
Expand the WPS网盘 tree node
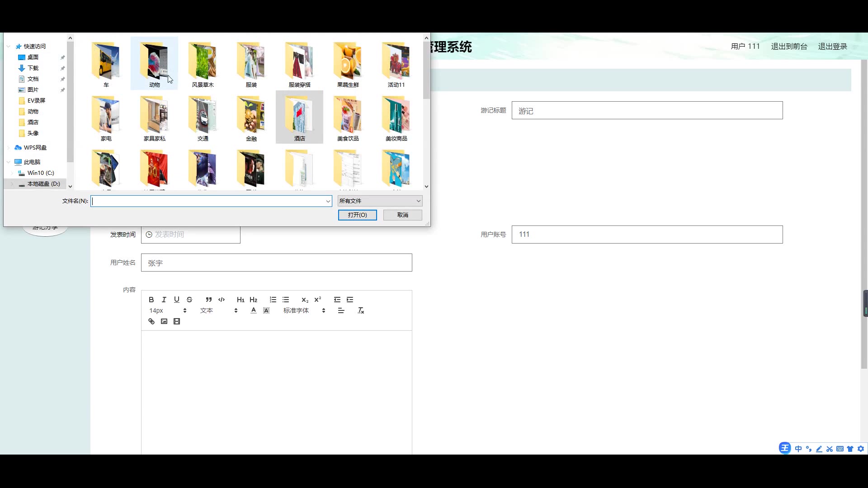coord(9,147)
